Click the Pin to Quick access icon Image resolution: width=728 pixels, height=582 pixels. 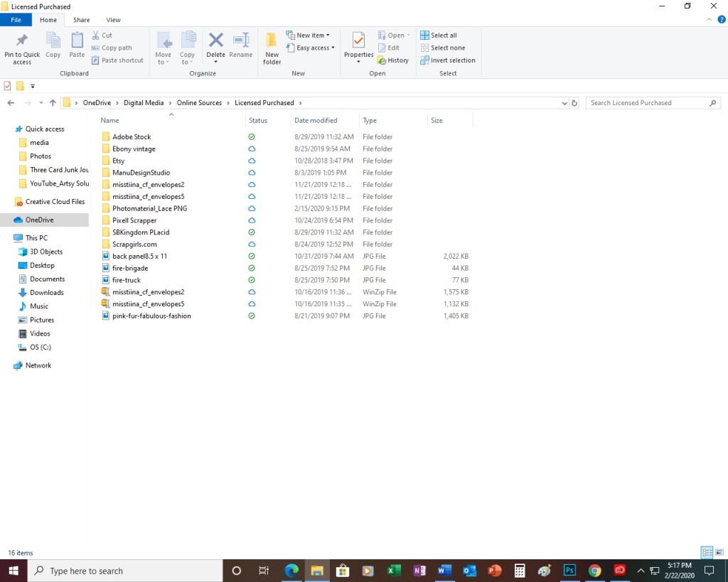tap(22, 41)
